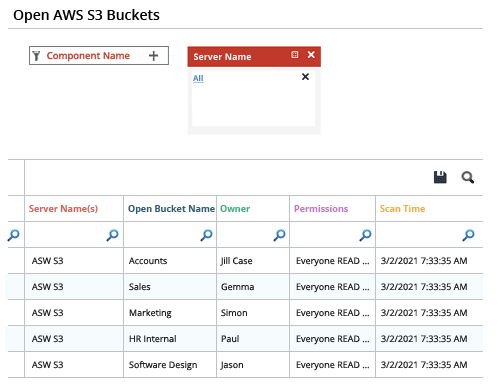Click the save floppy disk icon
The width and height of the screenshot is (500, 390).
pyautogui.click(x=440, y=177)
